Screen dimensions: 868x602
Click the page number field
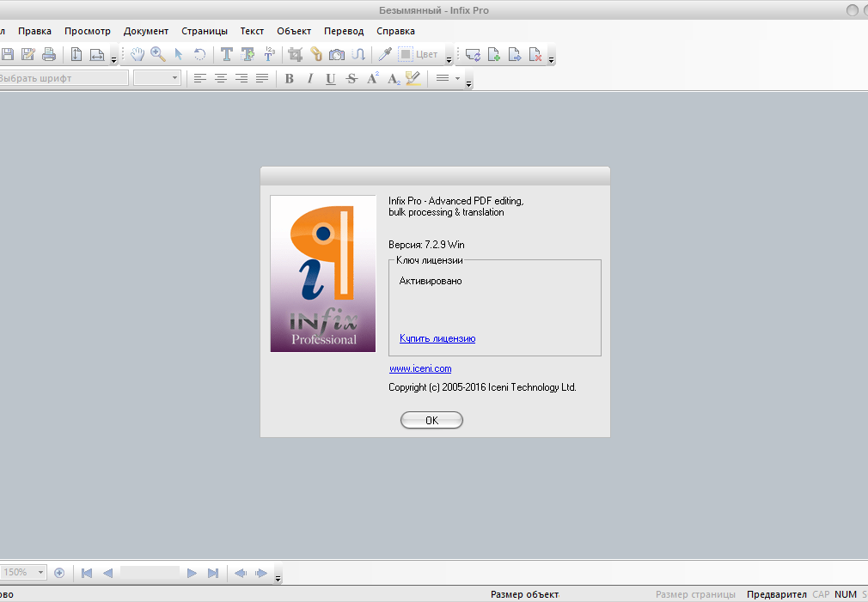click(150, 573)
